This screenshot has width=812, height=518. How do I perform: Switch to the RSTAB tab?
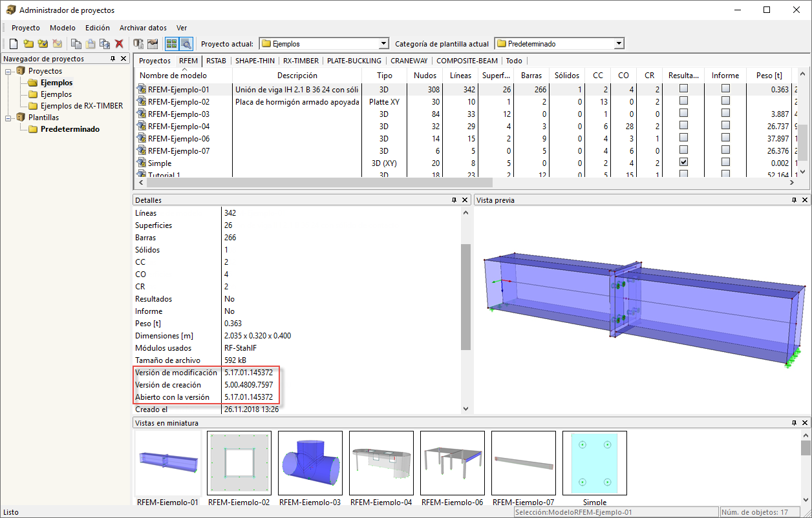(216, 61)
